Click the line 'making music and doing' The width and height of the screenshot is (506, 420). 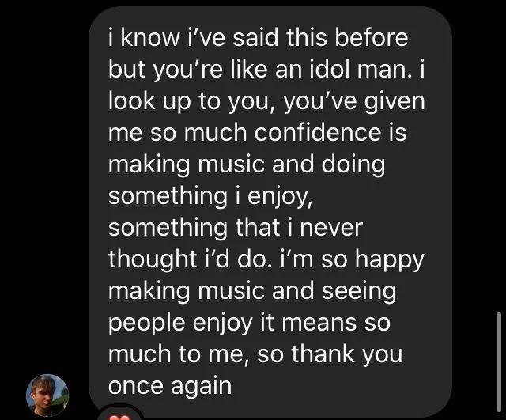[247, 165]
